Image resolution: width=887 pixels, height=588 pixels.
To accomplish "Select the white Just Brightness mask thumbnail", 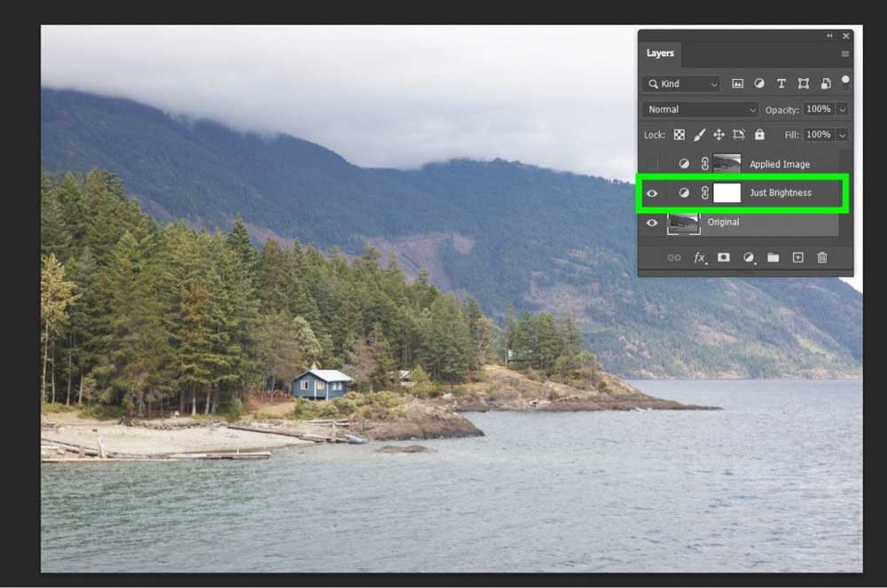I will [727, 192].
